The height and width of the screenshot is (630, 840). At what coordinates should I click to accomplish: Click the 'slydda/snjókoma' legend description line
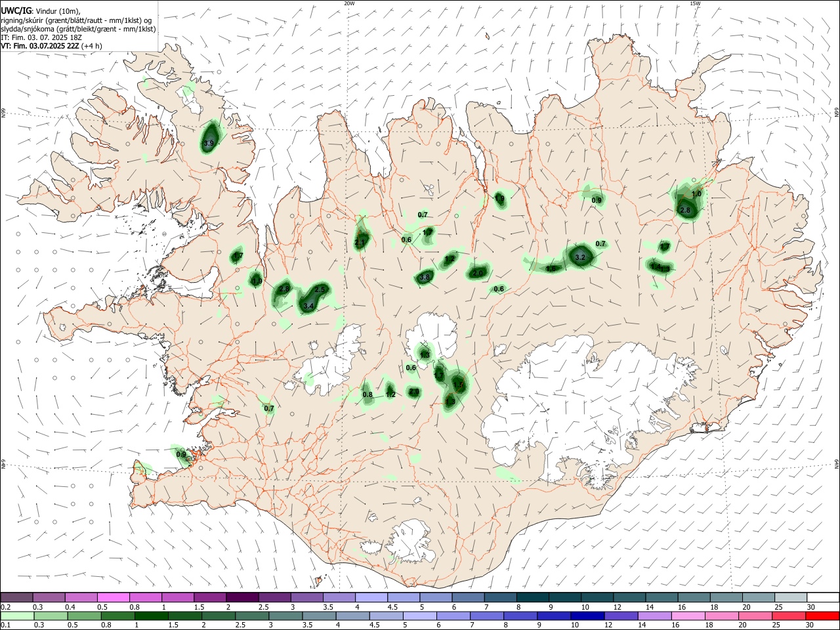78,29
